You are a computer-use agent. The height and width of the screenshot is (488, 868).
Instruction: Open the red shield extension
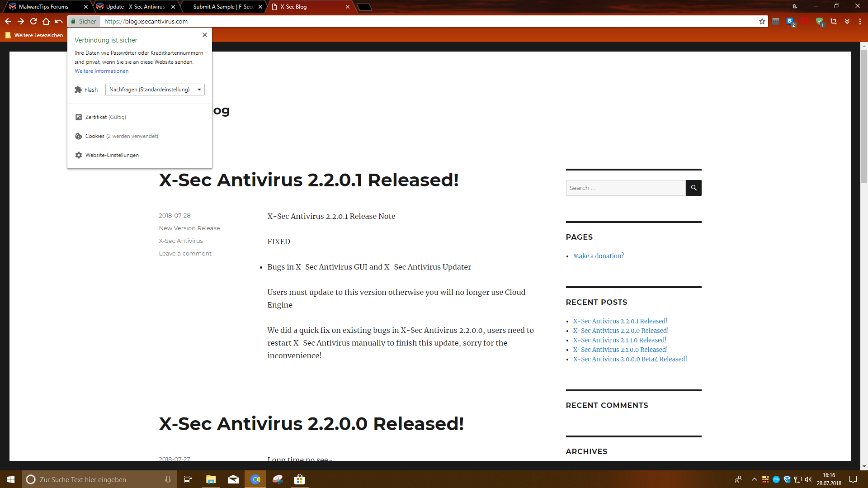tap(805, 21)
